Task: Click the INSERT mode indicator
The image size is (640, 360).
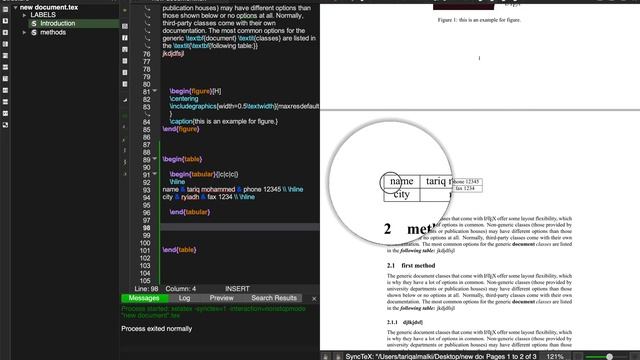Action: [x=237, y=289]
